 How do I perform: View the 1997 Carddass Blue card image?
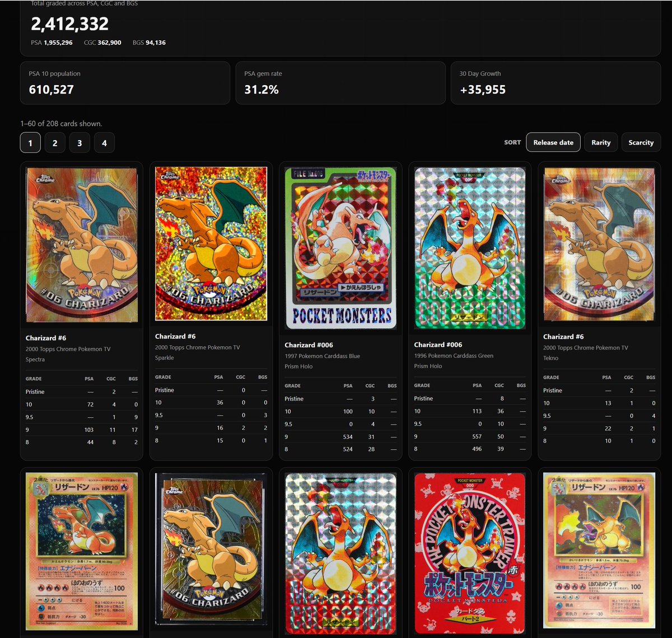[x=340, y=248]
